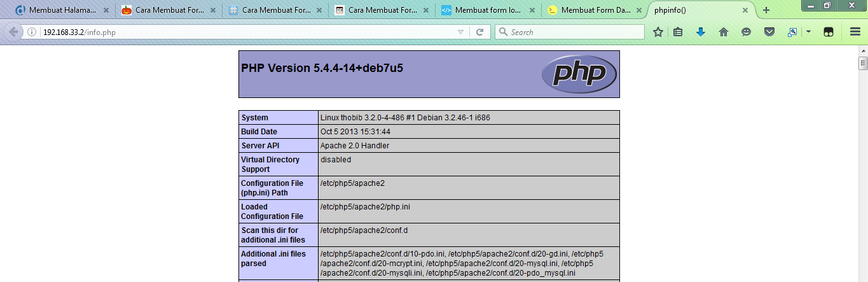
Task: Select the Server API label
Action: coord(279,146)
